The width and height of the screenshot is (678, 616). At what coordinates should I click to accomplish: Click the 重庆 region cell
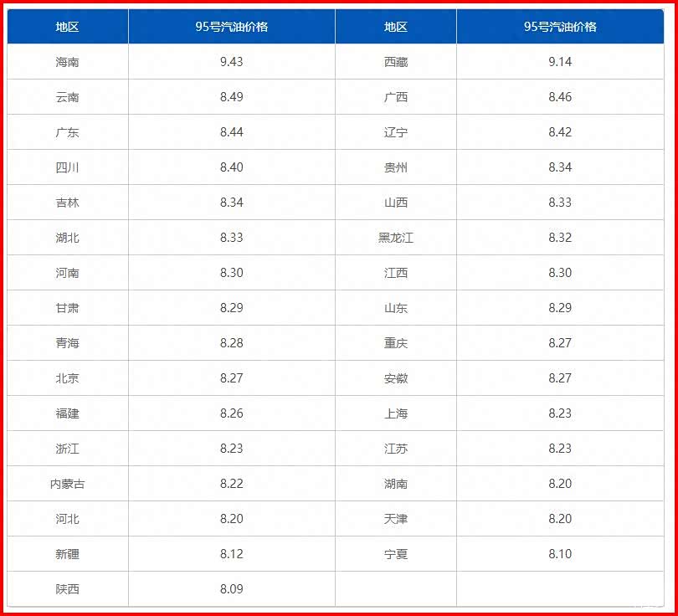pyautogui.click(x=395, y=343)
